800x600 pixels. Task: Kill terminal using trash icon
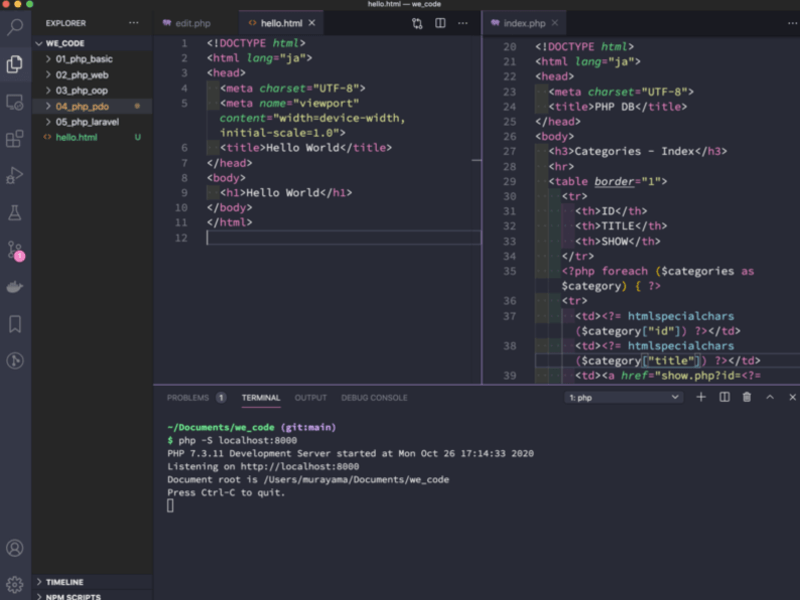747,397
